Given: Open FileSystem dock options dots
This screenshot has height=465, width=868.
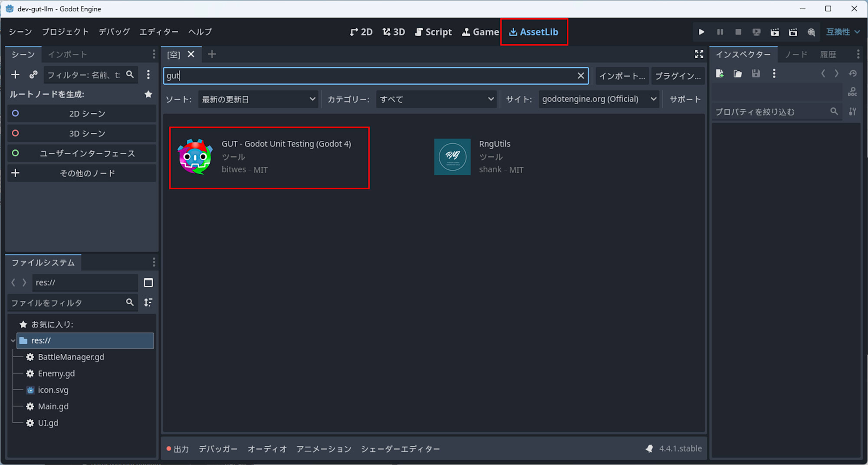Looking at the screenshot, I should tap(154, 262).
